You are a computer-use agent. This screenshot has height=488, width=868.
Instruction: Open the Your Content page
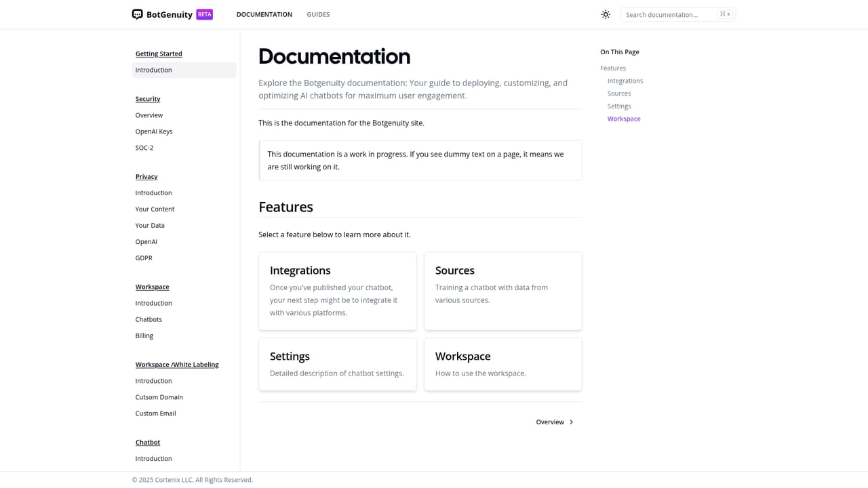pos(155,209)
